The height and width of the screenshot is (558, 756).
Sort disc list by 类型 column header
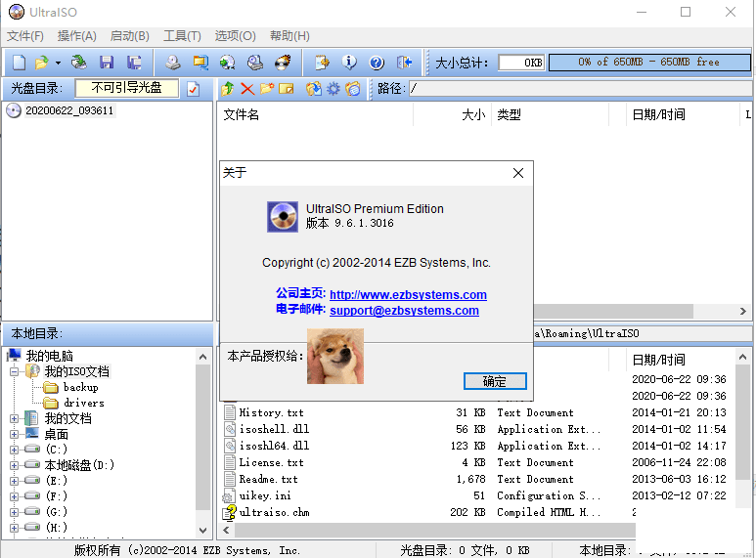click(x=550, y=114)
